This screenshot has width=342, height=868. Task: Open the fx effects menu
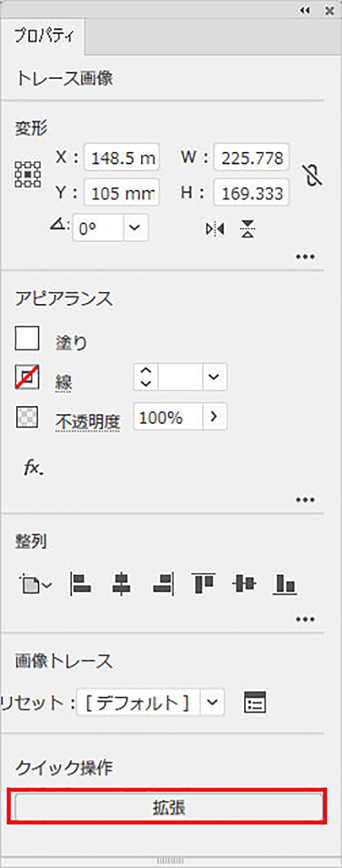coord(33,467)
